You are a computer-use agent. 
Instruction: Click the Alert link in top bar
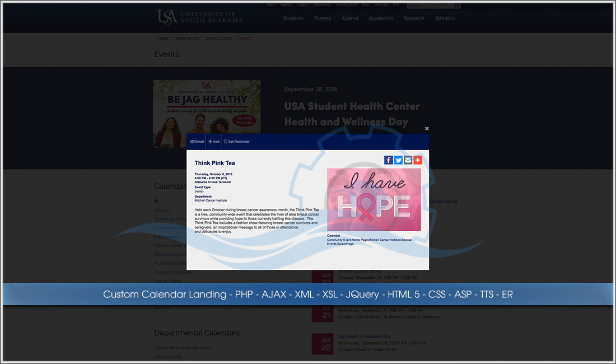[x=271, y=5]
